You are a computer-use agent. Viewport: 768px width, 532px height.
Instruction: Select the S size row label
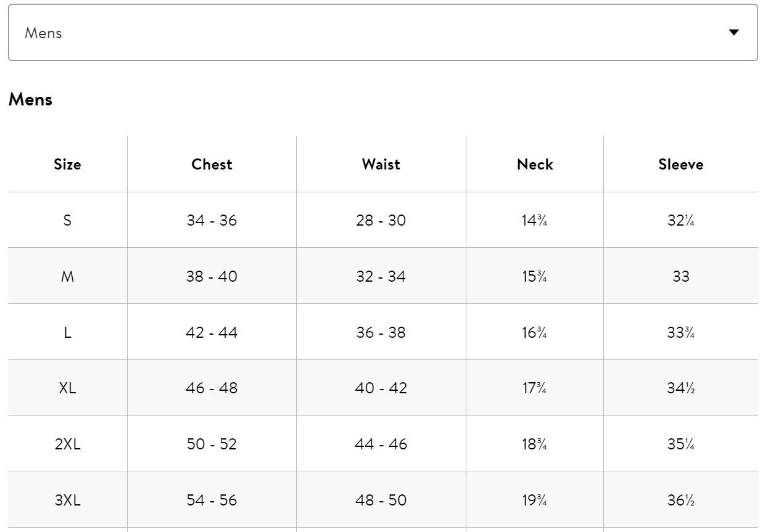point(67,220)
